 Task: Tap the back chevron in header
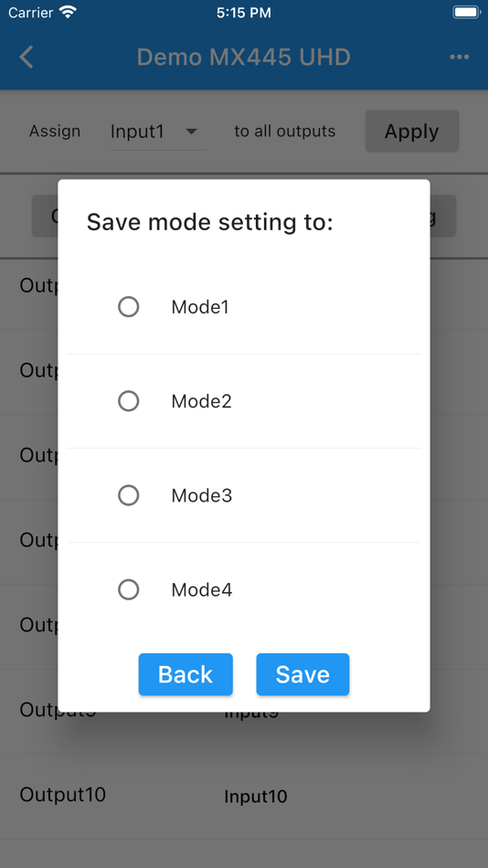point(26,57)
